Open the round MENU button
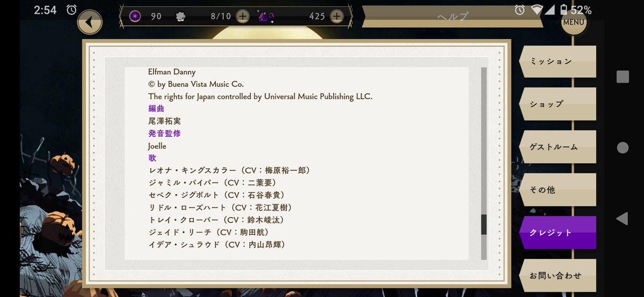 [574, 22]
